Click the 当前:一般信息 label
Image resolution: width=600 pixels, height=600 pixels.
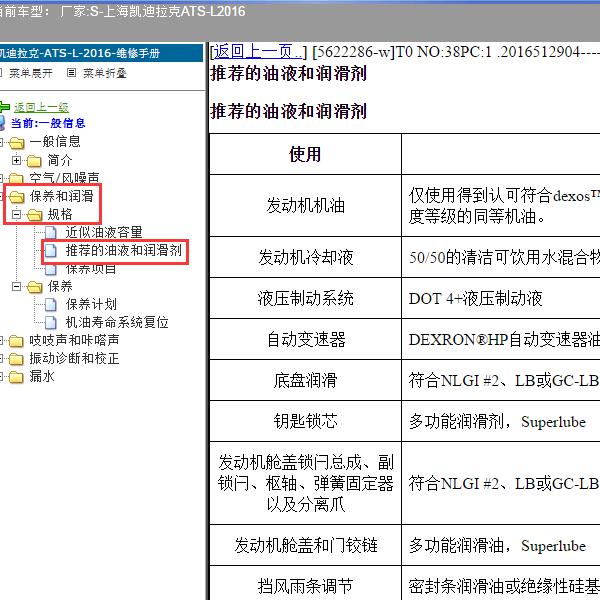click(x=48, y=123)
